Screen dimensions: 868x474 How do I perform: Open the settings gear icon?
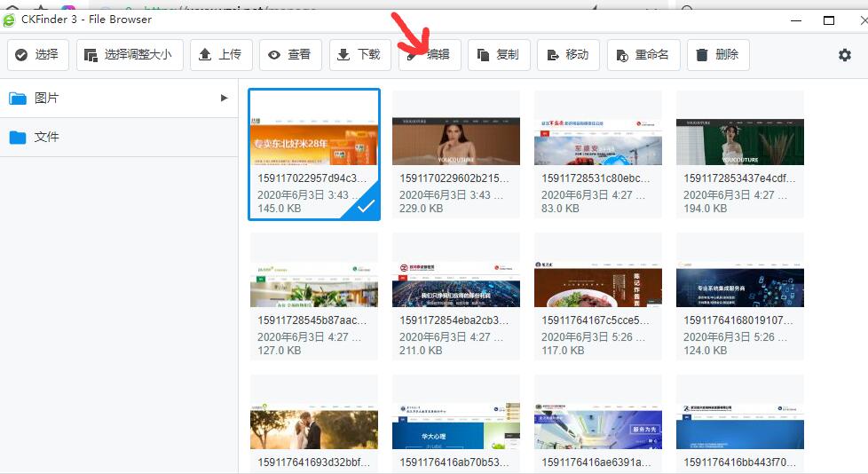pyautogui.click(x=844, y=55)
